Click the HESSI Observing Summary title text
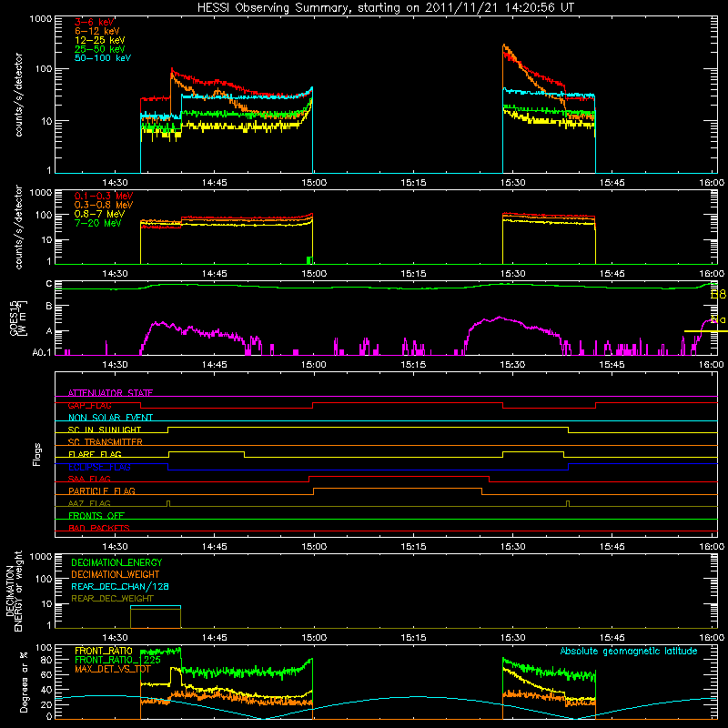This screenshot has width=728, height=728. point(385,8)
